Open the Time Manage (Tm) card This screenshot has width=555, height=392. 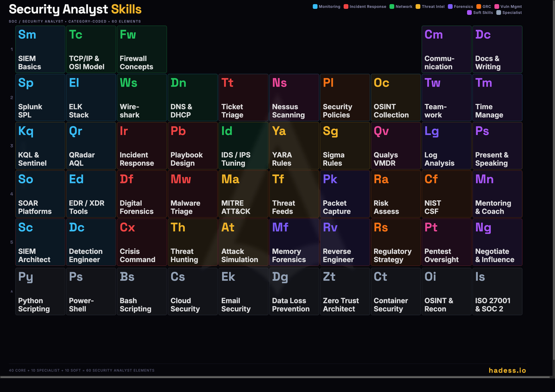point(498,98)
